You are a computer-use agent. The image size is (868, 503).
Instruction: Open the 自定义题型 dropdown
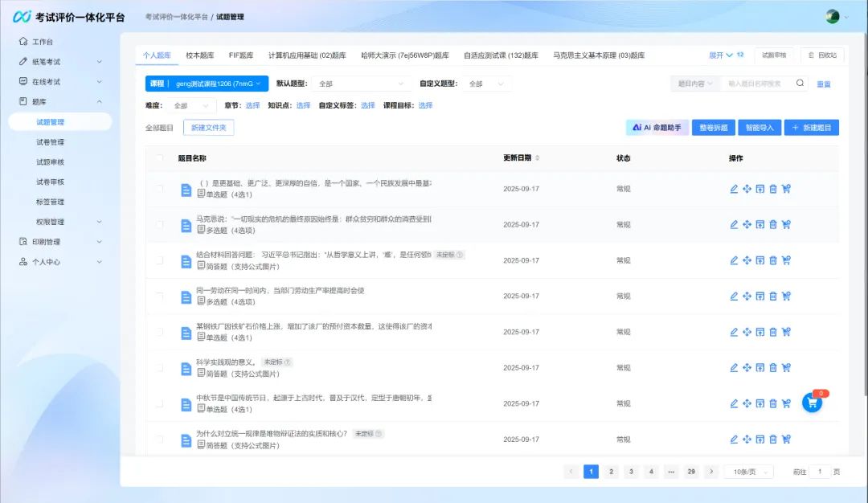point(486,84)
